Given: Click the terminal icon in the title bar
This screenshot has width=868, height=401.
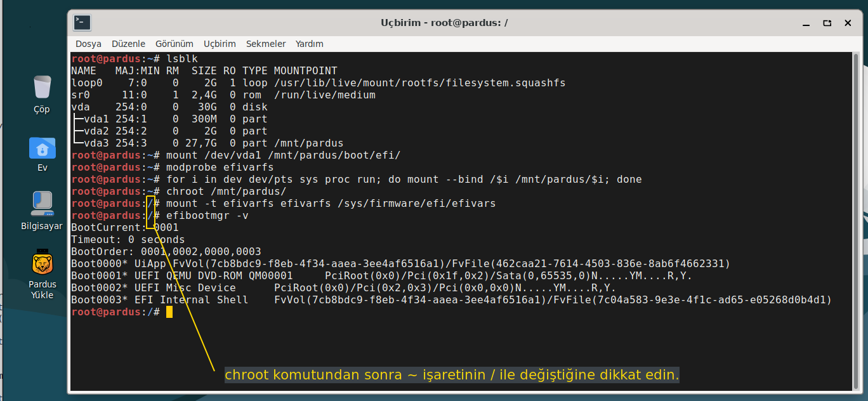Looking at the screenshot, I should (x=82, y=22).
